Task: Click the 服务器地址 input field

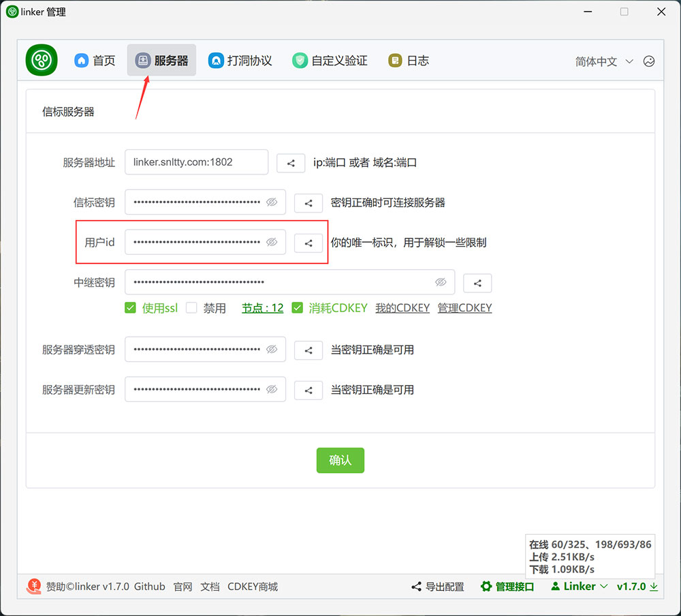Action: point(196,162)
